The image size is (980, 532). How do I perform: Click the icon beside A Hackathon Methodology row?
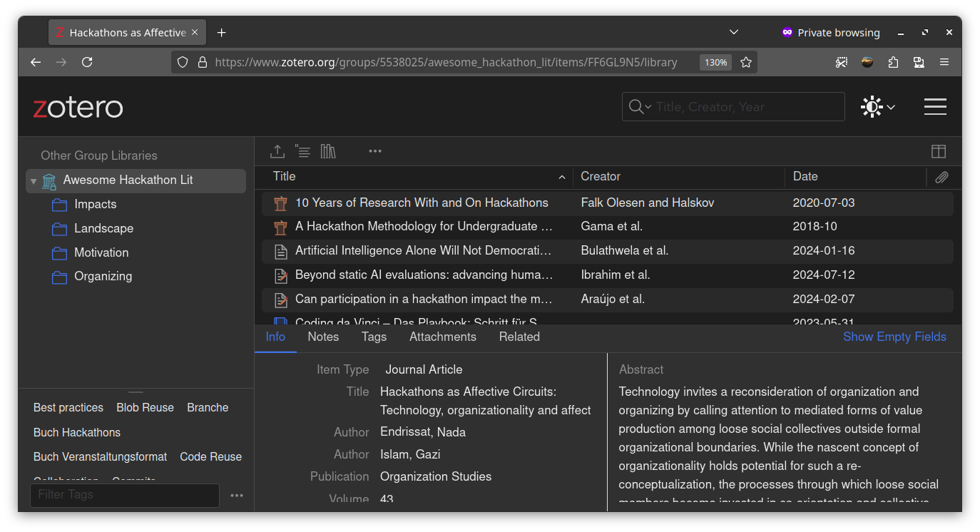281,227
